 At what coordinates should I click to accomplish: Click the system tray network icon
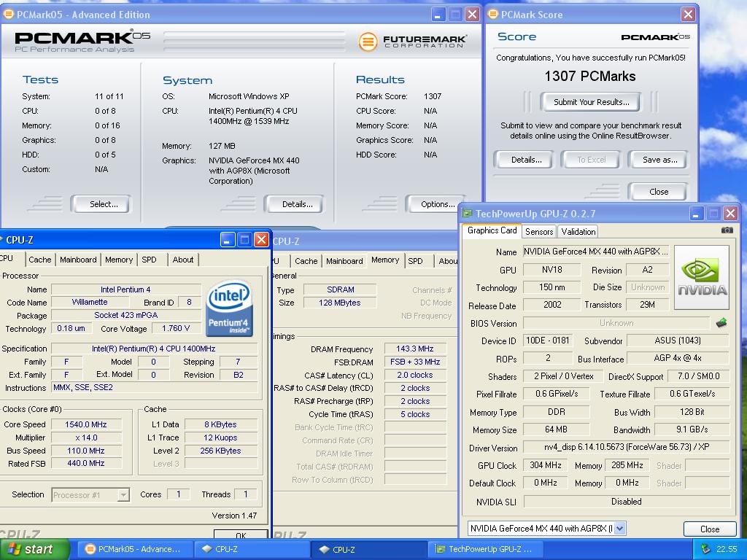coord(706,550)
